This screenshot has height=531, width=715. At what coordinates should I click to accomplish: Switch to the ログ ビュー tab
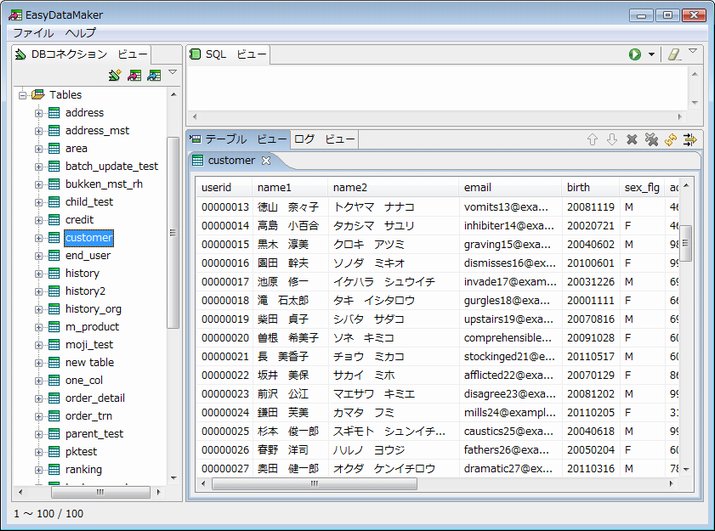pos(324,139)
